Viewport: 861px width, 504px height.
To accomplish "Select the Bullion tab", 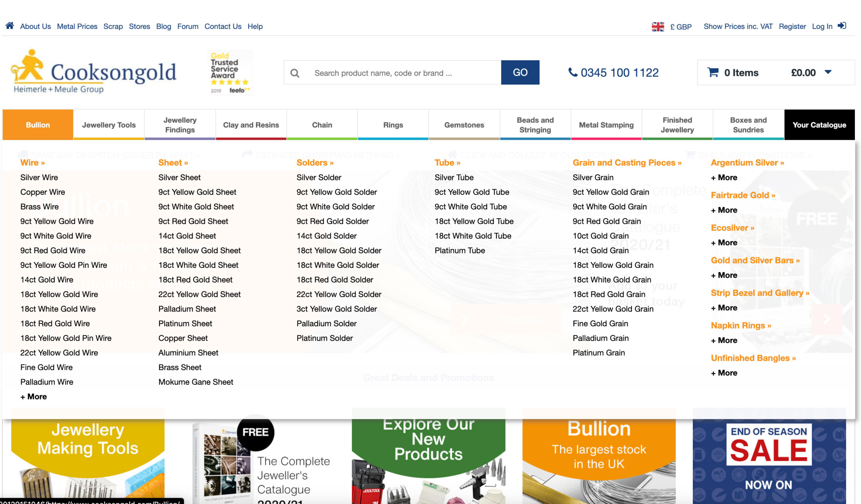I will click(x=38, y=125).
